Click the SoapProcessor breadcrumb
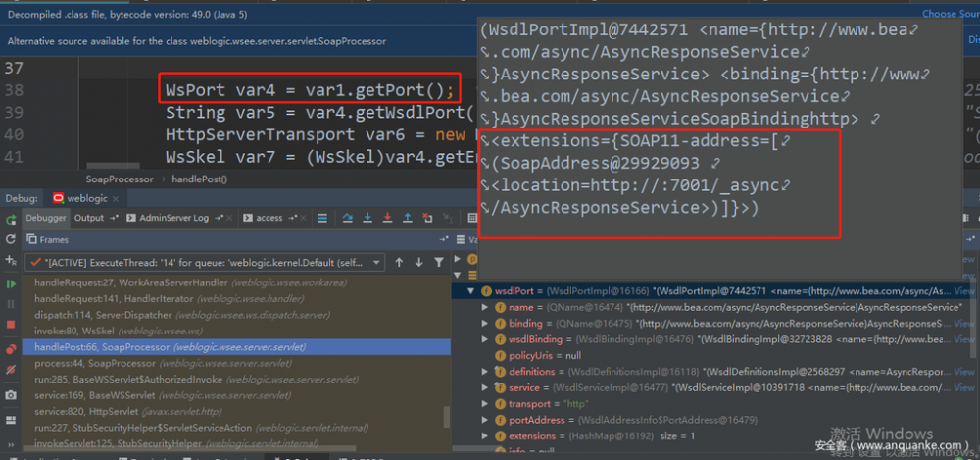The image size is (980, 460). tap(120, 179)
